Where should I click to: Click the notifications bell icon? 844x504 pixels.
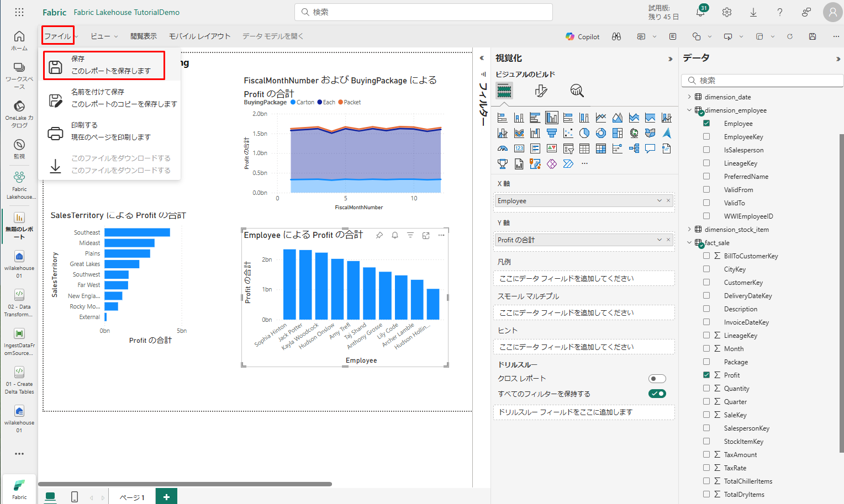(x=700, y=12)
